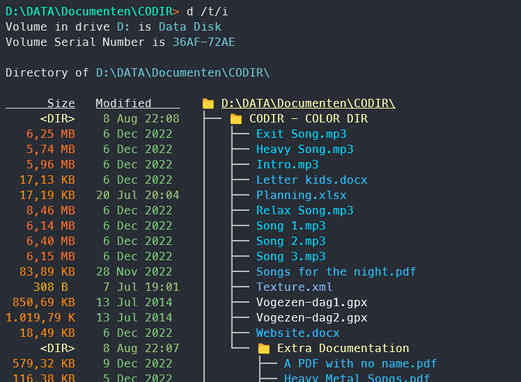The height and width of the screenshot is (382, 521).
Task: Select the Texture.xml file
Action: tap(294, 287)
